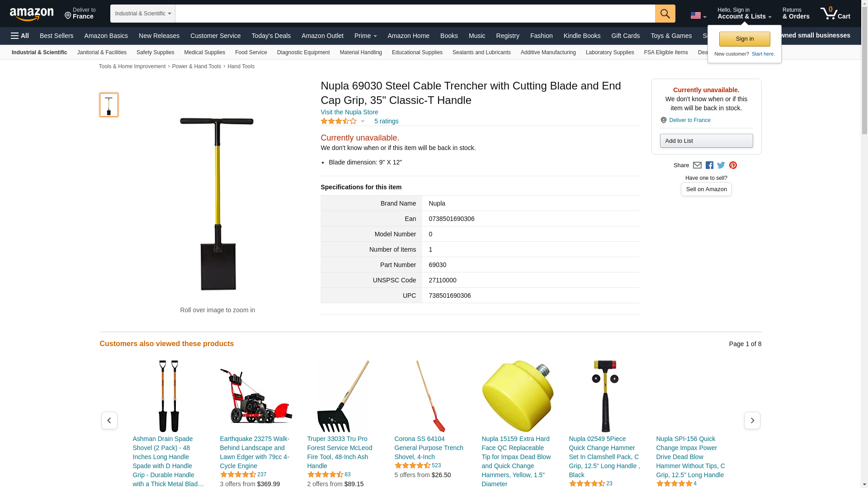Share via email envelope icon
Viewport: 868px width, 488px height.
(x=697, y=165)
